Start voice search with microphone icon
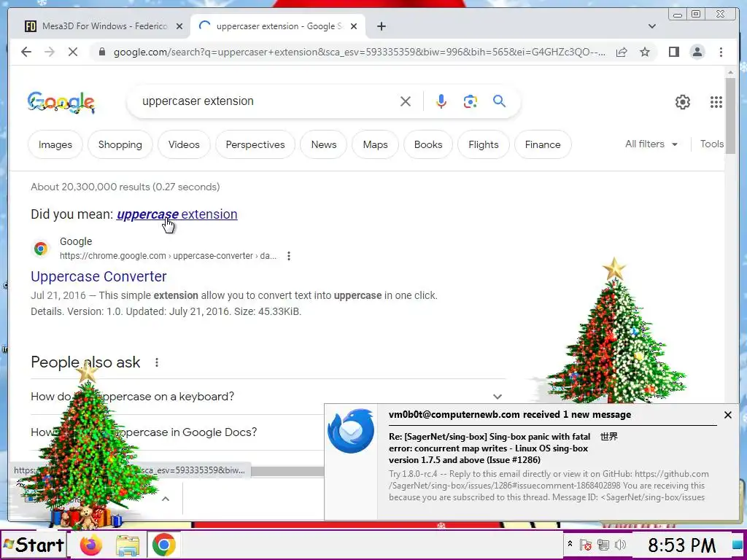This screenshot has width=747, height=560. (x=441, y=101)
